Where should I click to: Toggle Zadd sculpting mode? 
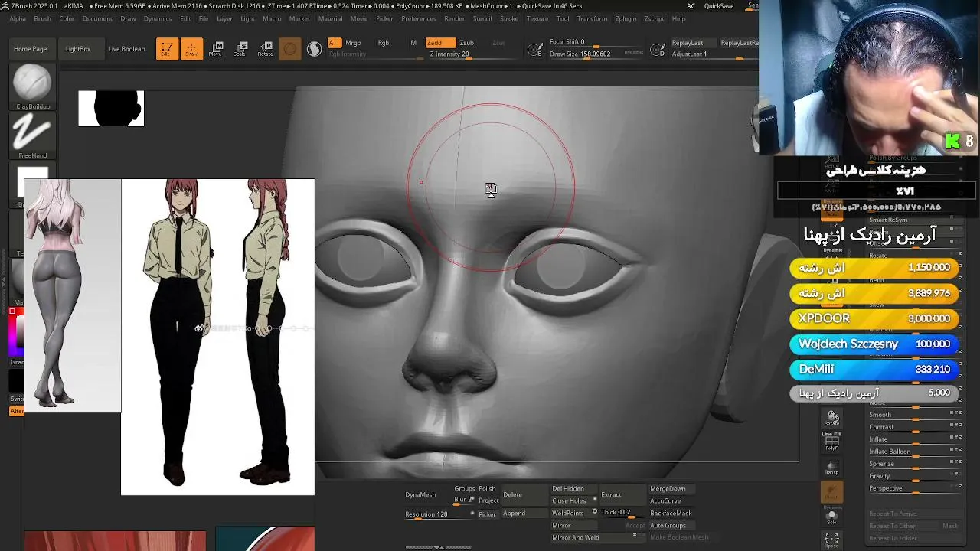coord(439,43)
